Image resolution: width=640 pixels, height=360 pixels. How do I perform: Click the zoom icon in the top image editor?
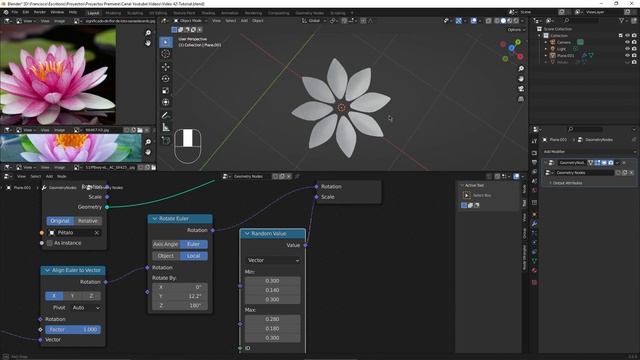coord(148,33)
